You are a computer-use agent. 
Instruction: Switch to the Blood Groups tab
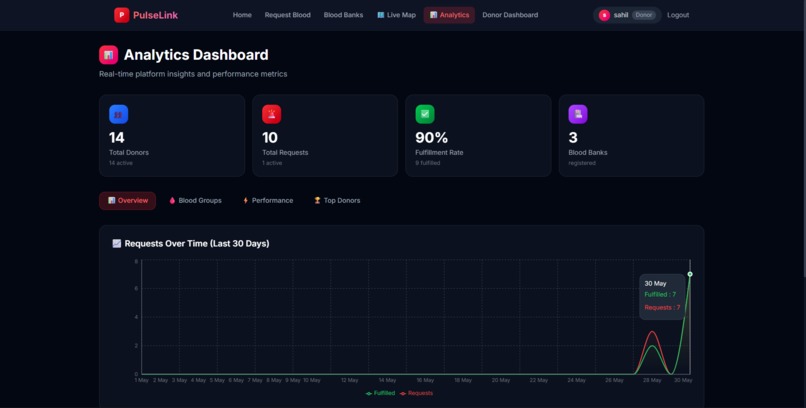[195, 200]
